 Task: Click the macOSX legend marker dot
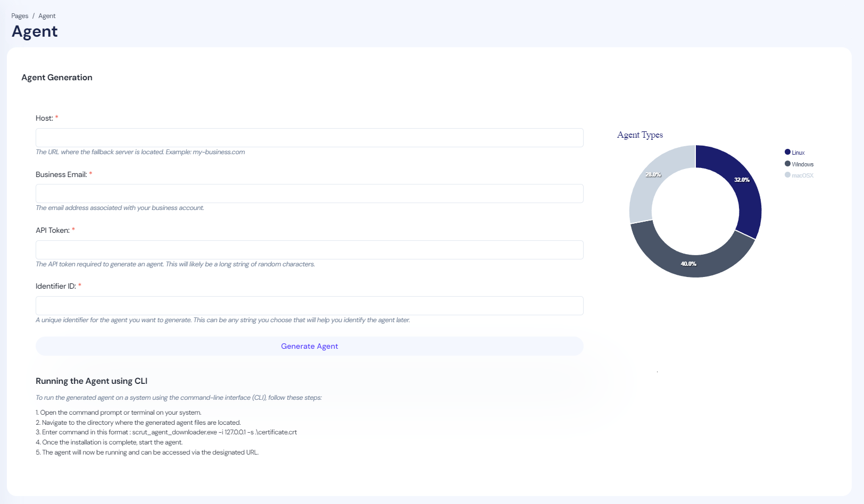pos(788,175)
